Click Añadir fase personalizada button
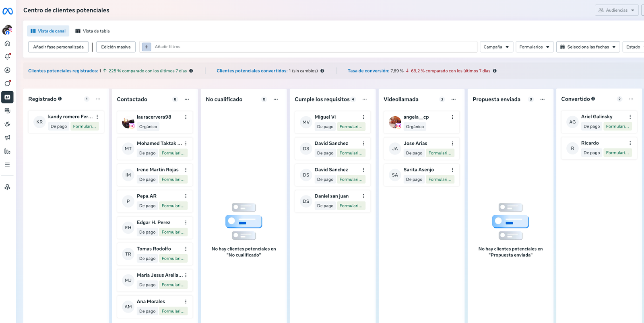This screenshot has height=323, width=644. click(58, 47)
